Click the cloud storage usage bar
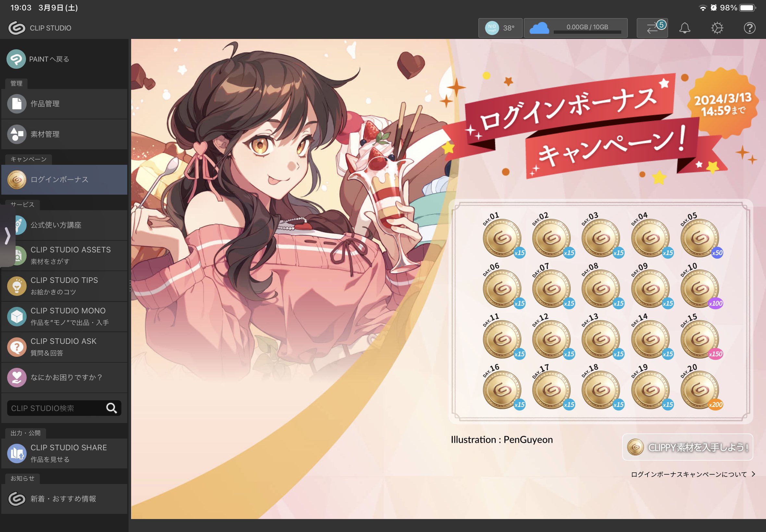This screenshot has width=766, height=532. coord(587,32)
